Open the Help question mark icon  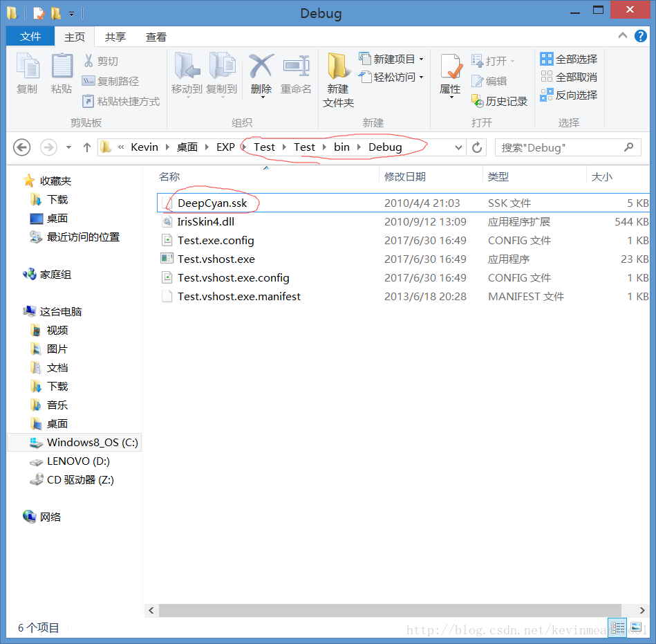pyautogui.click(x=641, y=36)
